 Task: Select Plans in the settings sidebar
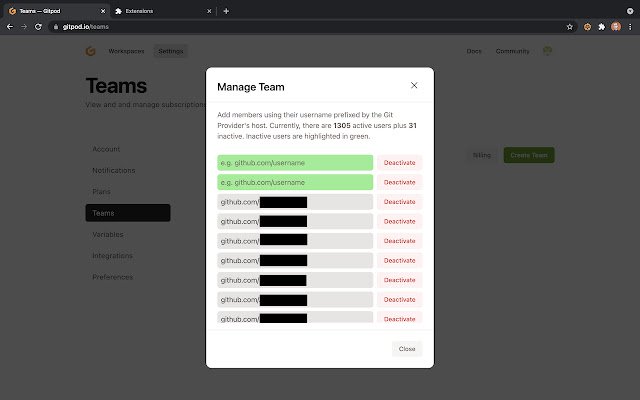(128, 191)
